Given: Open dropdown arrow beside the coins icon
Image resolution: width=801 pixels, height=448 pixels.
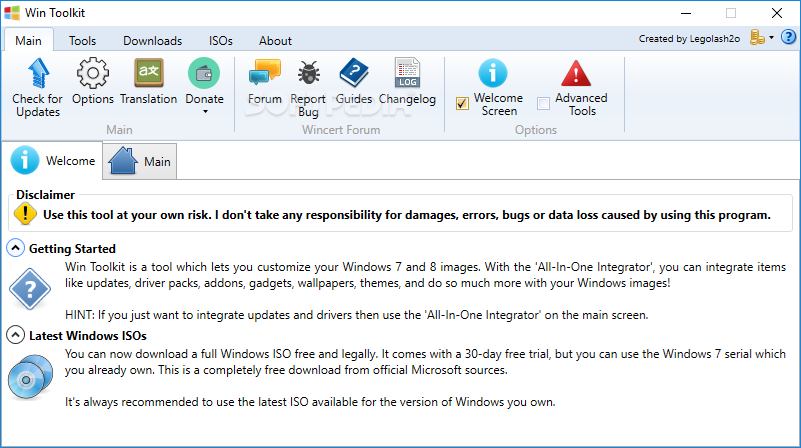Looking at the screenshot, I should coord(771,37).
